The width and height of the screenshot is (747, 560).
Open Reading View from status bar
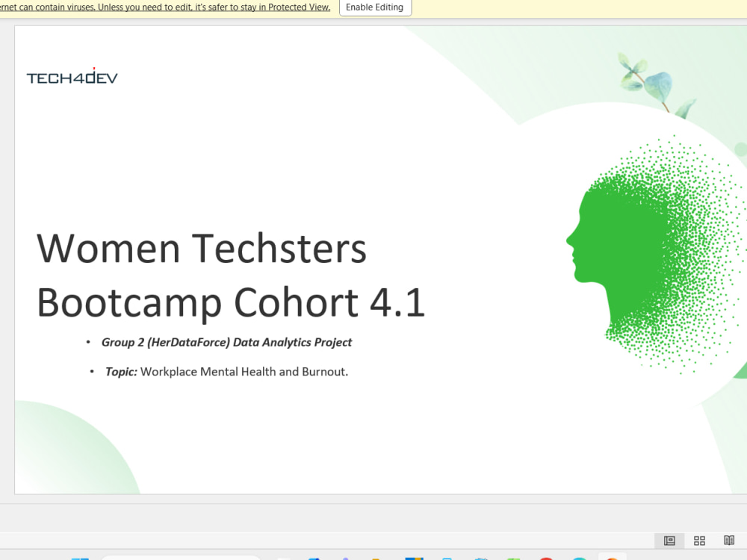point(729,541)
